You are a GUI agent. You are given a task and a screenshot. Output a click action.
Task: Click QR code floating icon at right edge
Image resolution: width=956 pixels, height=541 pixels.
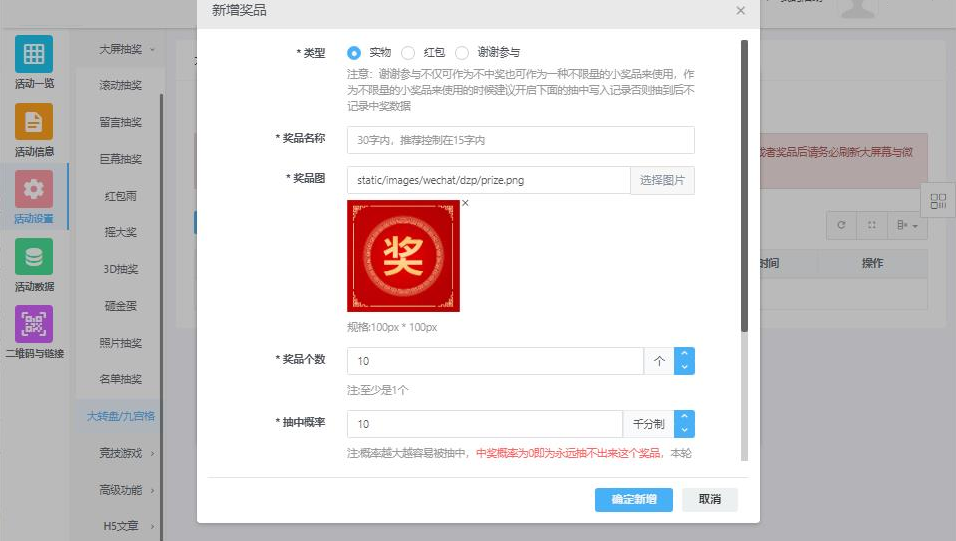coord(938,201)
